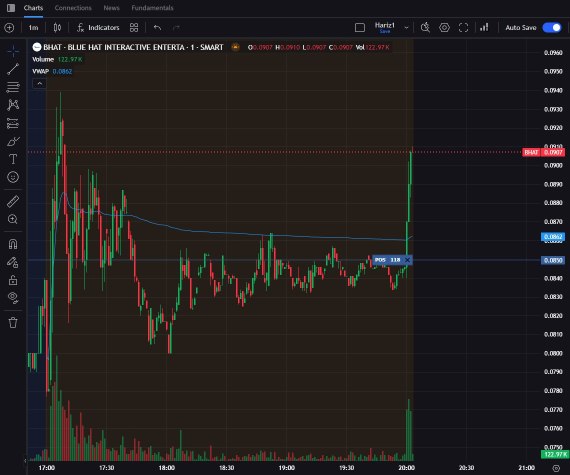
Task: Delete drawings with the trash icon
Action: pos(13,323)
